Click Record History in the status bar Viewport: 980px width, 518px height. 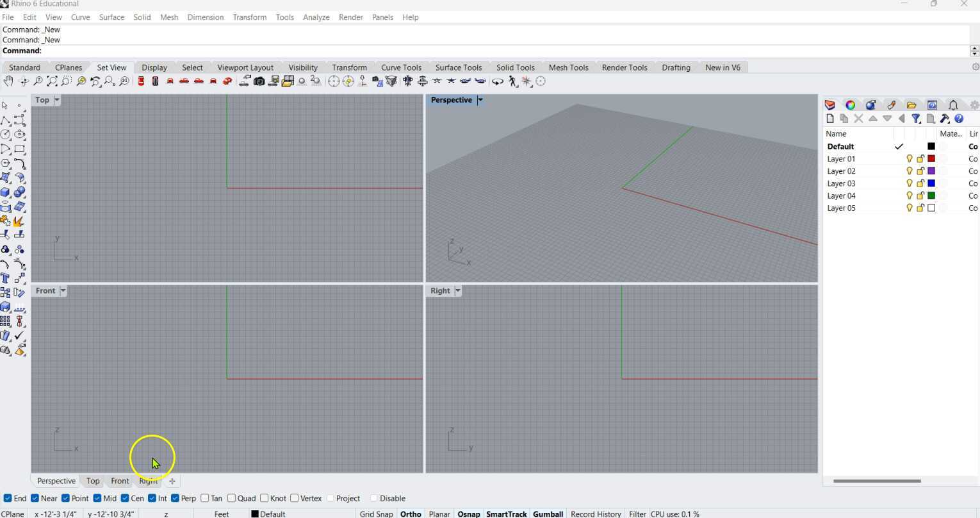[x=595, y=514]
